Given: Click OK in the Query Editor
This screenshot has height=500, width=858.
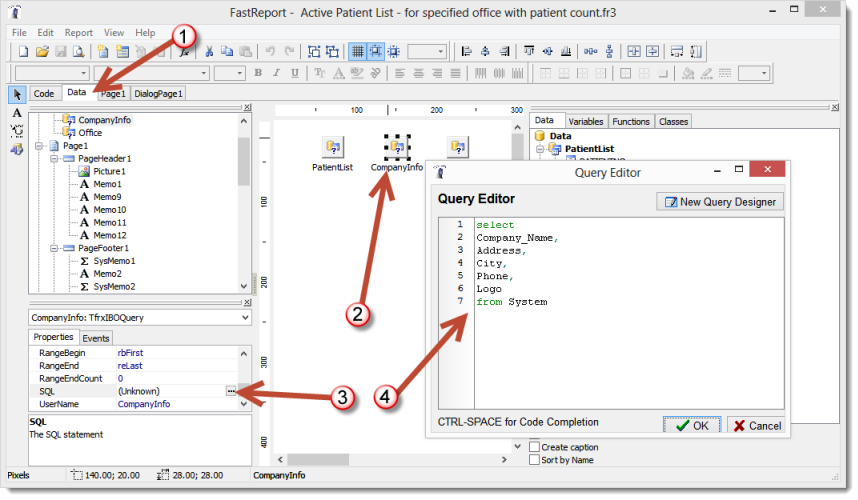Looking at the screenshot, I should pyautogui.click(x=692, y=426).
